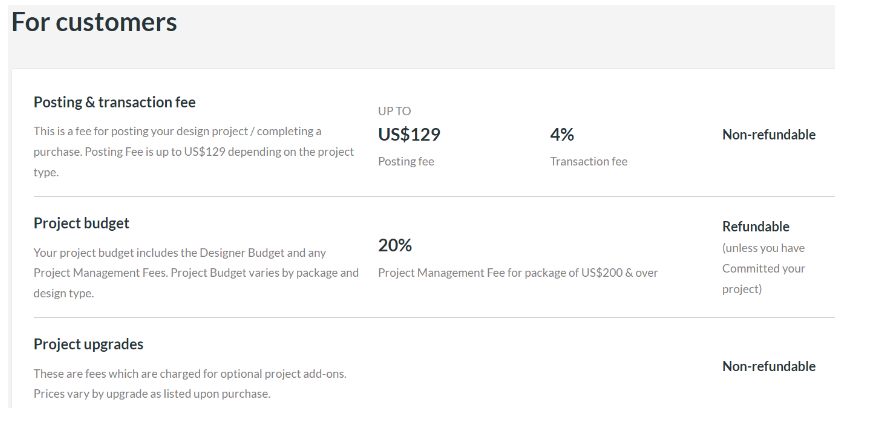Image resolution: width=887 pixels, height=432 pixels.
Task: Click the 'Refundable' label
Action: [755, 227]
